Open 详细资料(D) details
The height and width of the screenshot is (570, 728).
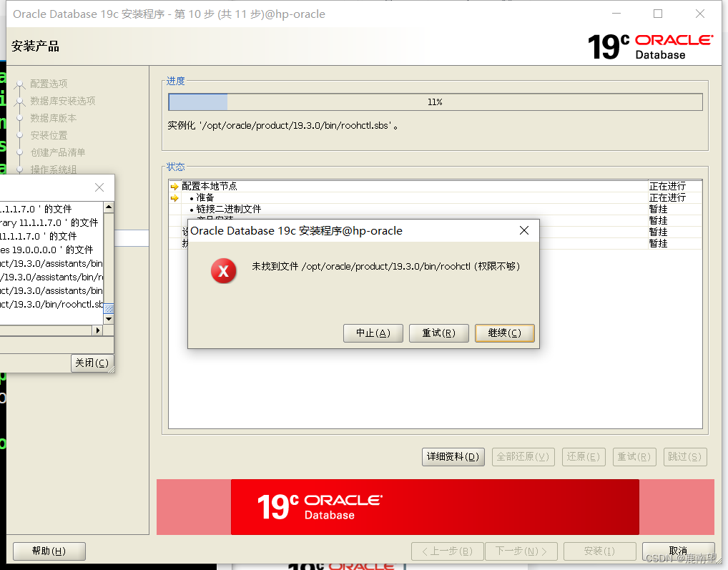pyautogui.click(x=453, y=456)
